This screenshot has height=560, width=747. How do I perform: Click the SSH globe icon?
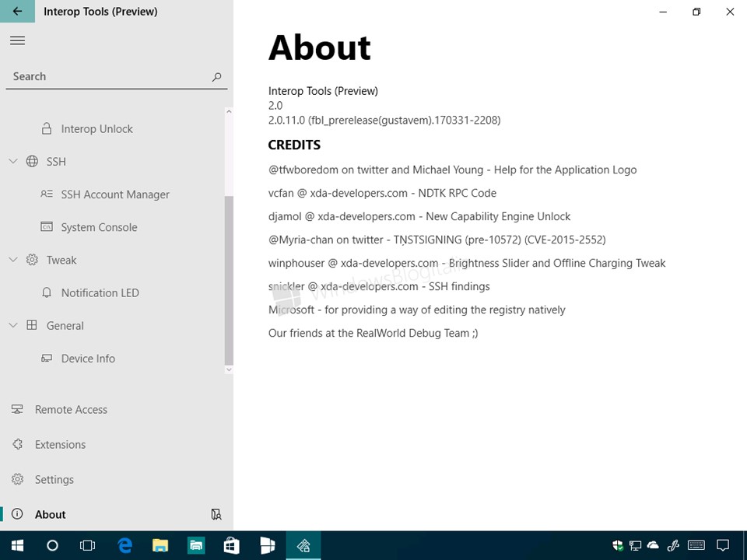pyautogui.click(x=32, y=162)
